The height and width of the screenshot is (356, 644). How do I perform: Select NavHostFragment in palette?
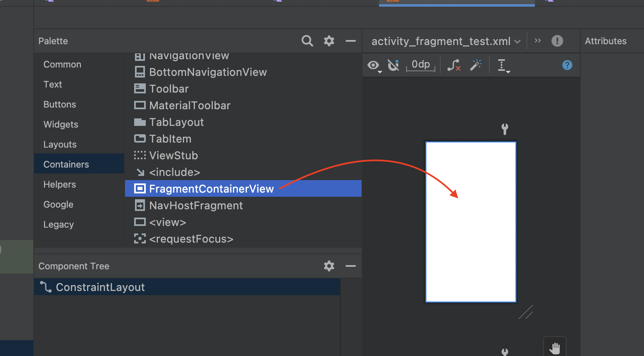[x=243, y=206]
